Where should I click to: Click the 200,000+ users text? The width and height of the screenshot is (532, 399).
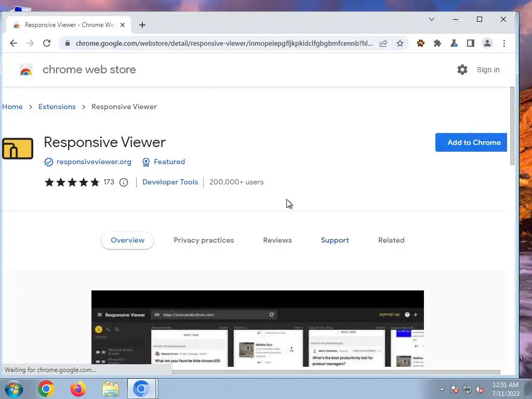(x=236, y=182)
